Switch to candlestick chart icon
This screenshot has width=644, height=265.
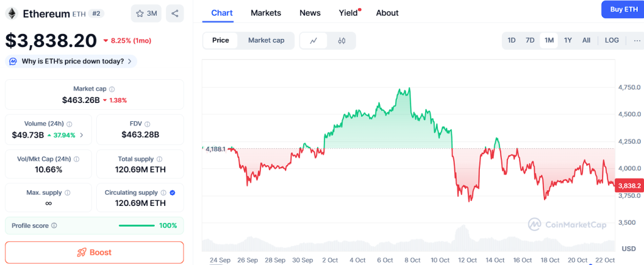pos(341,41)
